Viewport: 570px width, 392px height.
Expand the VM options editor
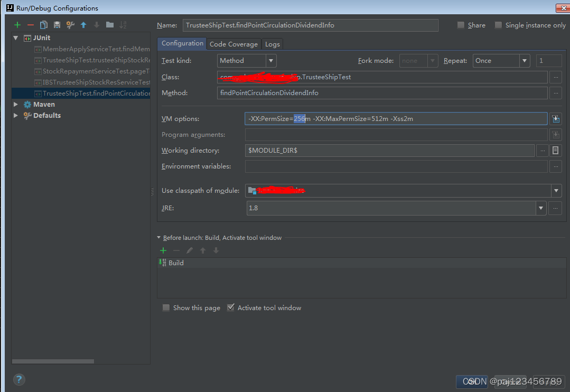pyautogui.click(x=556, y=118)
